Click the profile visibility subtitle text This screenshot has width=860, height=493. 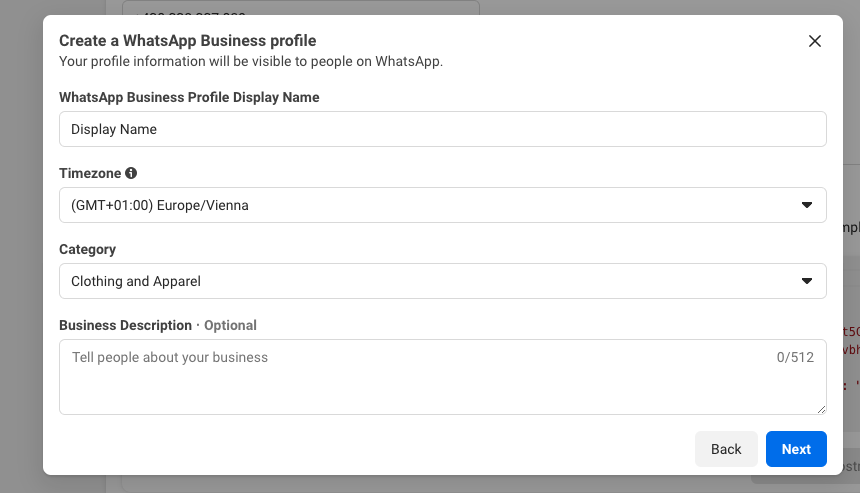[x=250, y=61]
